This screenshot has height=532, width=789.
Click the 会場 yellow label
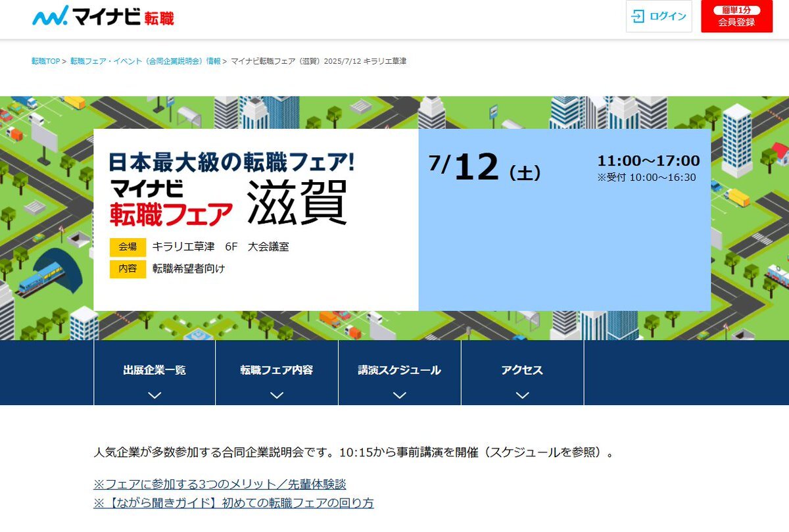tap(128, 247)
